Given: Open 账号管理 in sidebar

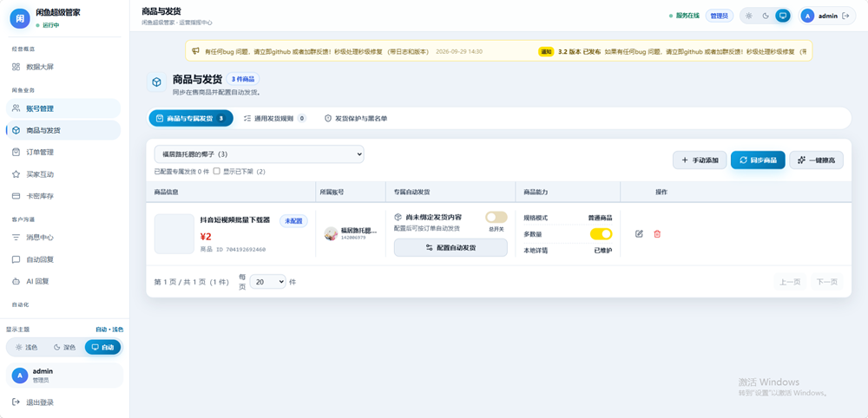Looking at the screenshot, I should [63, 108].
